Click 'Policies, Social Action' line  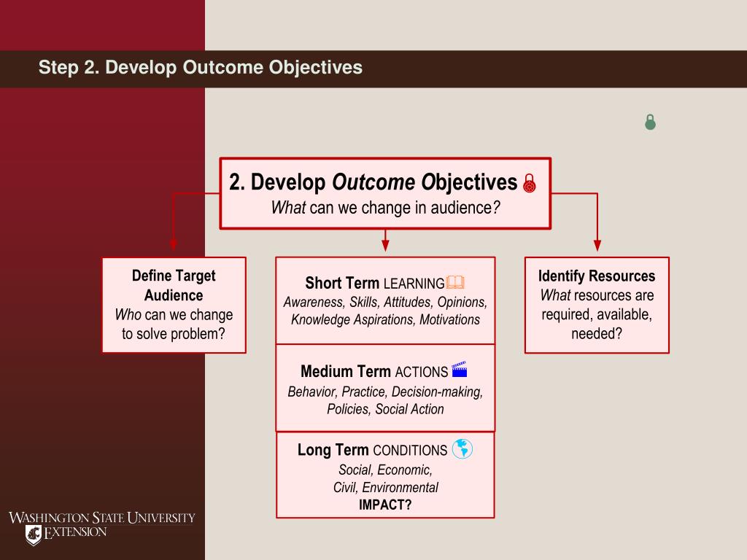tap(385, 409)
